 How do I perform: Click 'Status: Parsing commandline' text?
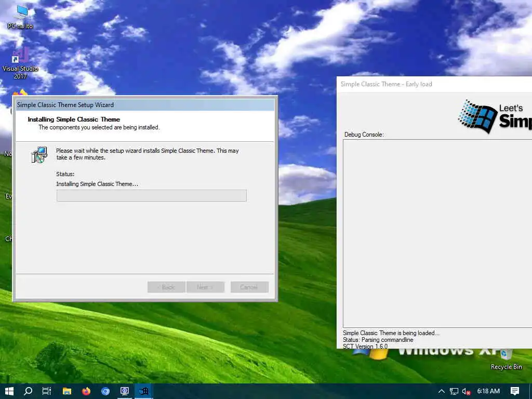[378, 340]
